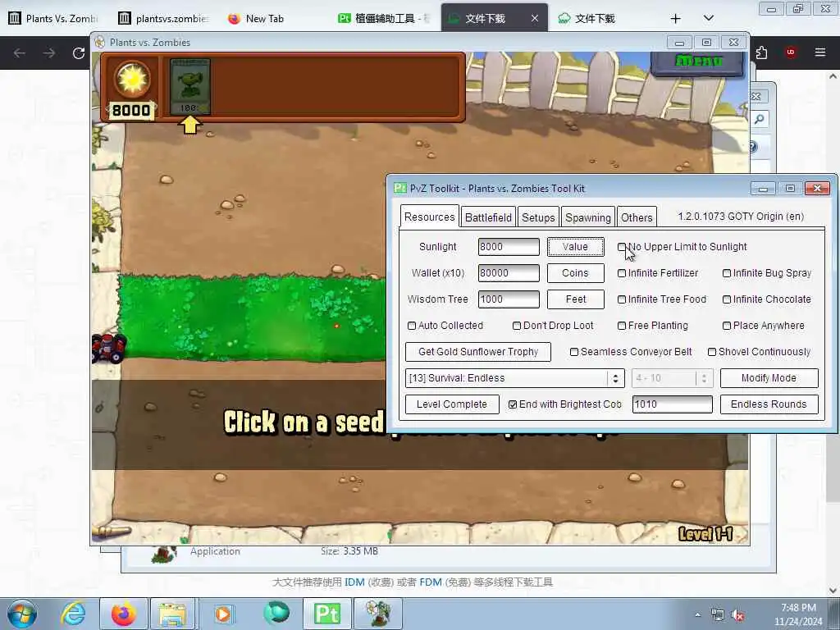
Task: Click the Wisdom Tree height input field
Action: coord(509,299)
